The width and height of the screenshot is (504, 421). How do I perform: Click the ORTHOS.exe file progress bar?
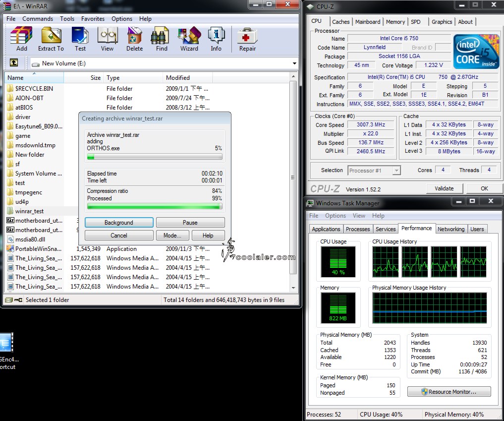(x=155, y=157)
